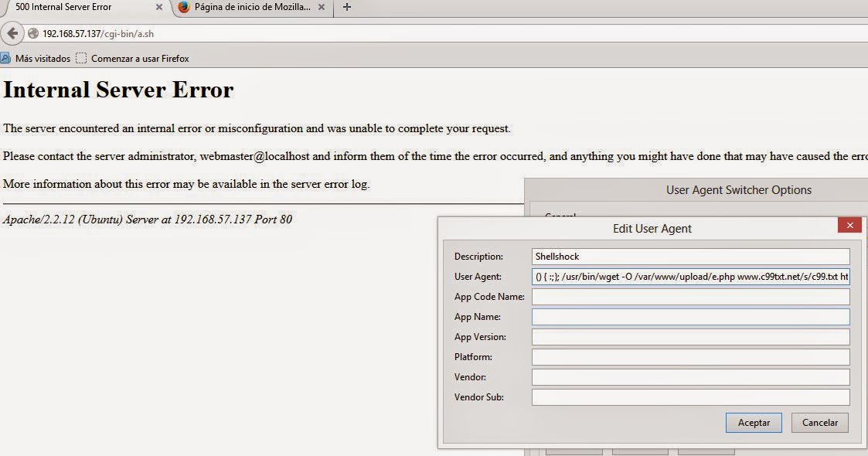This screenshot has width=868, height=456.
Task: Click the Aceptar button
Action: pos(754,422)
